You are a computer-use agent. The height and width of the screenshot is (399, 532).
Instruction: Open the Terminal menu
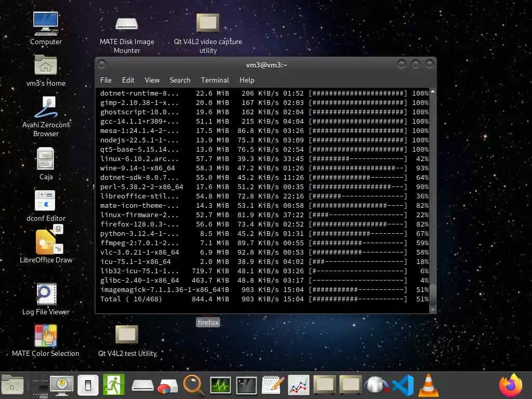215,80
